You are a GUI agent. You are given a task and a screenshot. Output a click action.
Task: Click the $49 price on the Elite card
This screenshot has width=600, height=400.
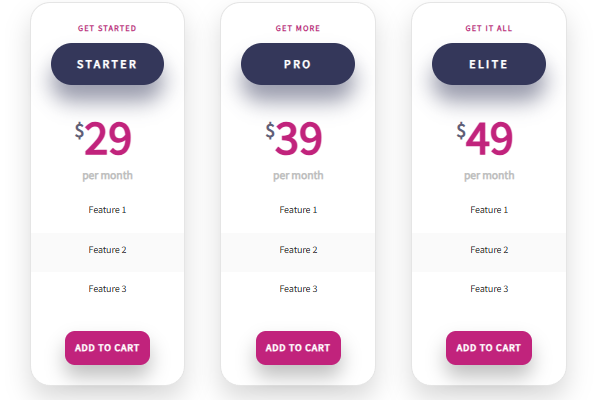click(x=485, y=140)
